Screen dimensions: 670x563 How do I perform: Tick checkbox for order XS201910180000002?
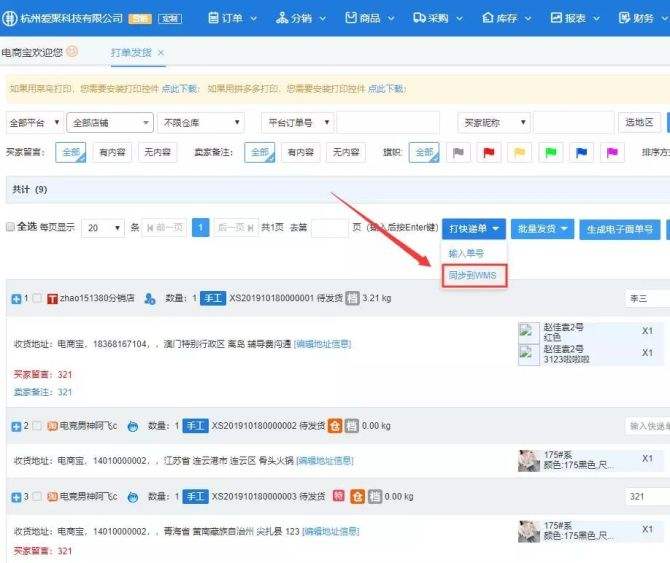(x=38, y=425)
